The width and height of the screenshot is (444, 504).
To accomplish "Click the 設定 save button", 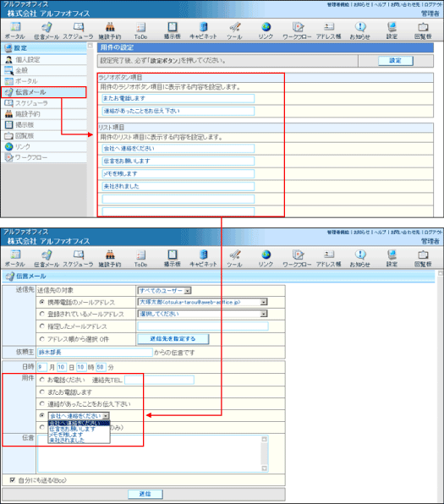I will (x=396, y=61).
